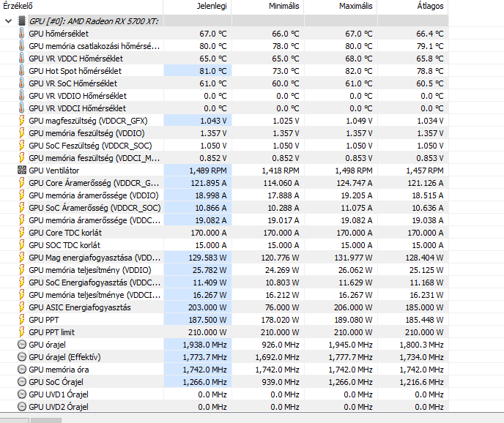Image resolution: width=504 pixels, height=423 pixels.
Task: Click thermometer icon of GPU VR VDDC Hőmérséklet
Action: point(21,59)
